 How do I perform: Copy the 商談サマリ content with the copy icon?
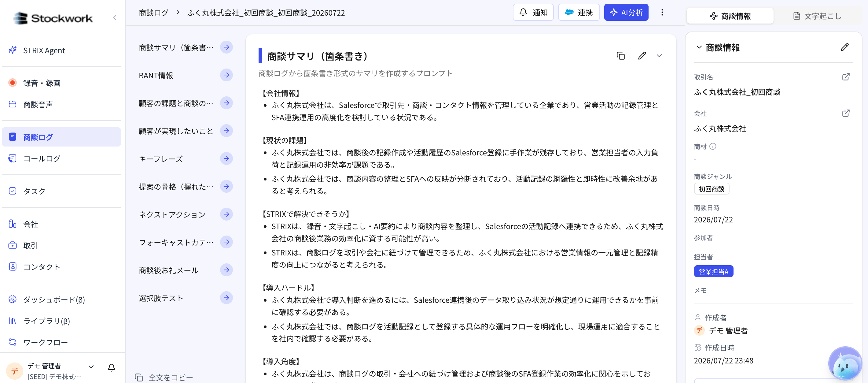[620, 56]
